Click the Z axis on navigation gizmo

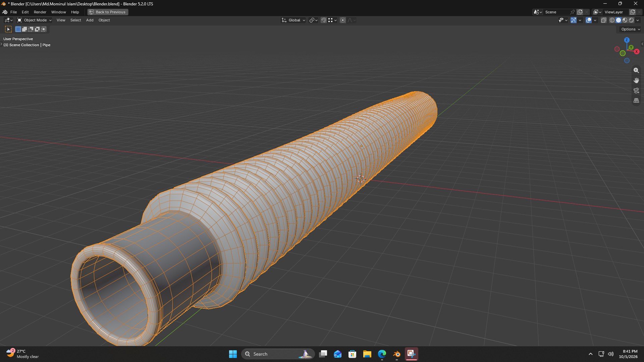point(627,40)
